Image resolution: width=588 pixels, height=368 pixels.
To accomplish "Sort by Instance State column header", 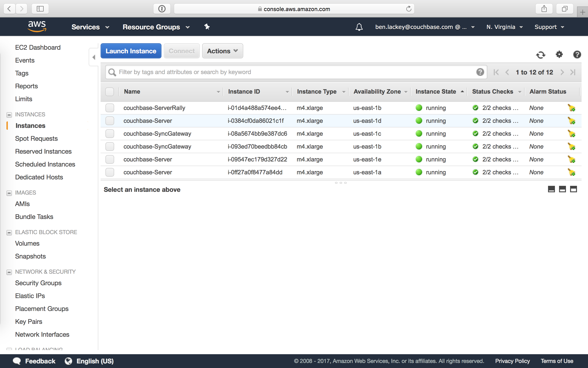I will (x=439, y=92).
